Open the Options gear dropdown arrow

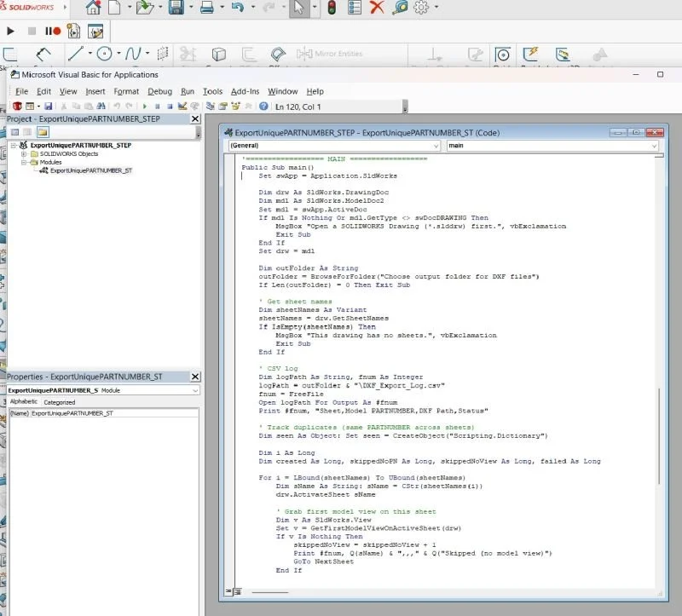[x=436, y=8]
